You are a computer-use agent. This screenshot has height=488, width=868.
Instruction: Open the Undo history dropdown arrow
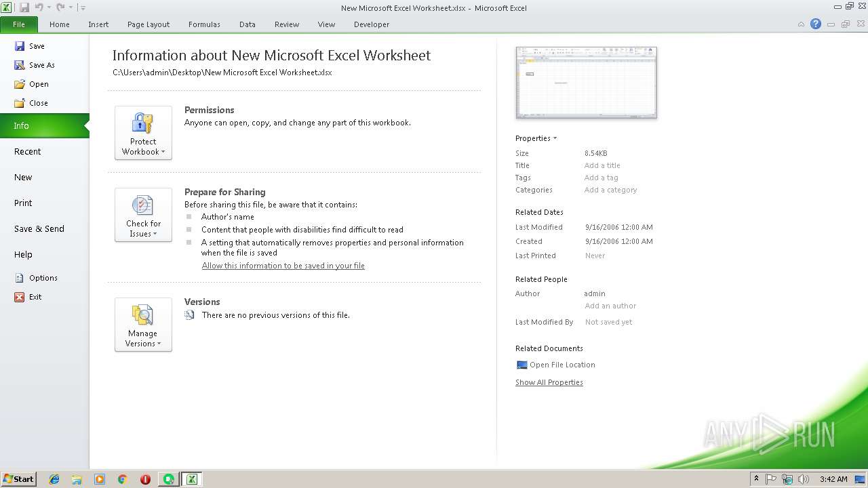49,7
